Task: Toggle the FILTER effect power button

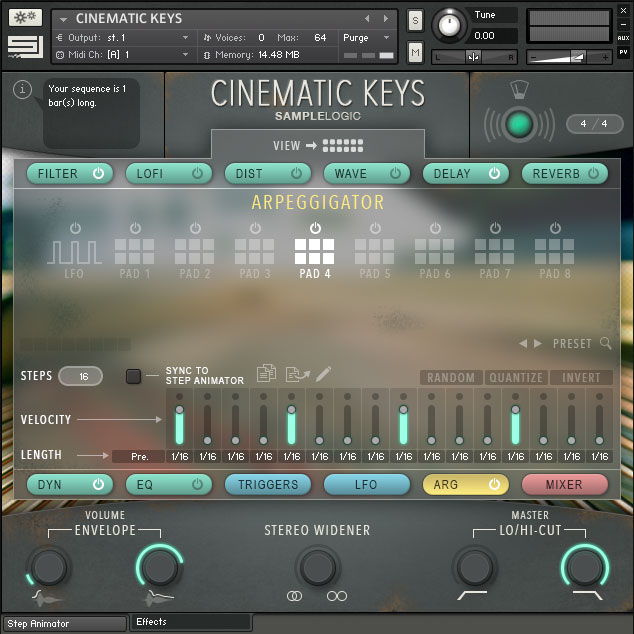Action: pyautogui.click(x=98, y=173)
